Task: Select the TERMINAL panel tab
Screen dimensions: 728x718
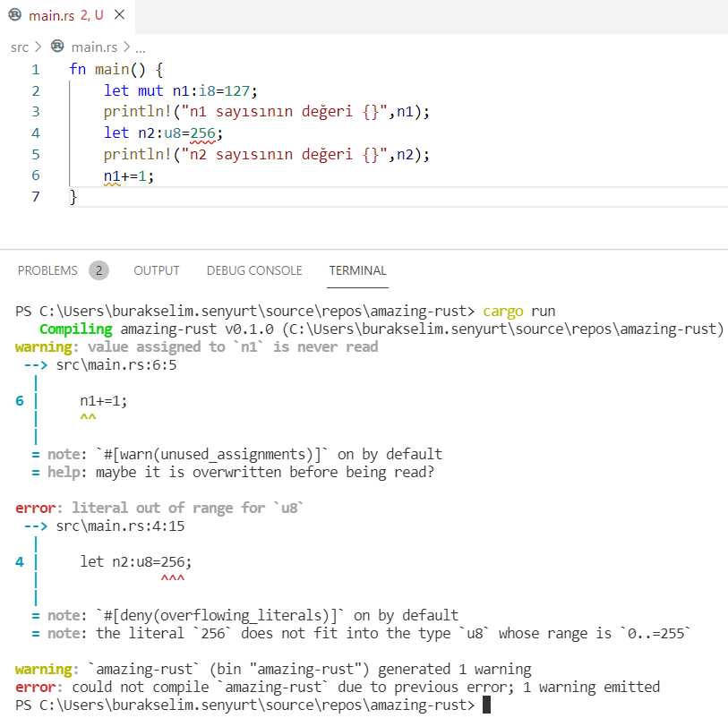Action: point(357,270)
